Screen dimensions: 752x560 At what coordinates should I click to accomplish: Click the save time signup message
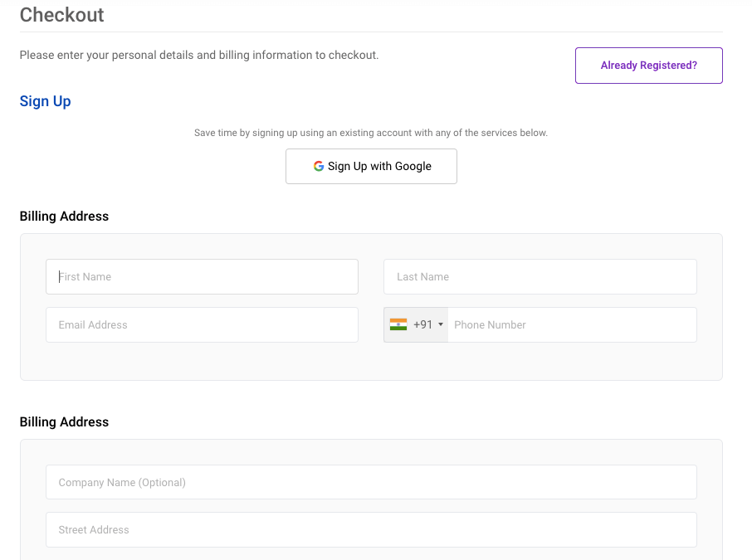click(371, 133)
